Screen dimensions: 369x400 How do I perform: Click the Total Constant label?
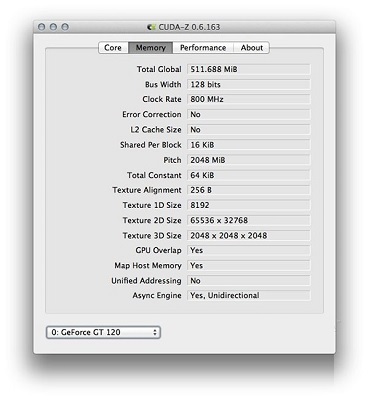(x=154, y=175)
